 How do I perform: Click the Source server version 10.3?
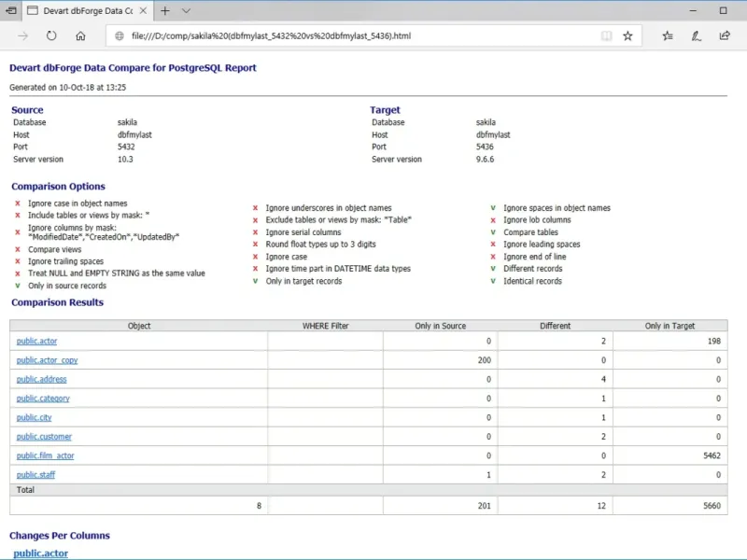point(125,159)
